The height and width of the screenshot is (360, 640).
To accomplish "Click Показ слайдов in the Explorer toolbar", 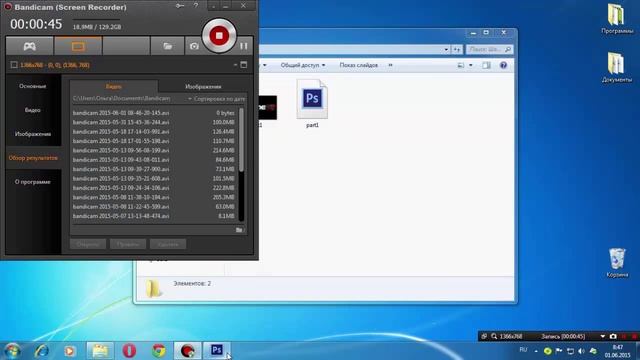I will [358, 65].
